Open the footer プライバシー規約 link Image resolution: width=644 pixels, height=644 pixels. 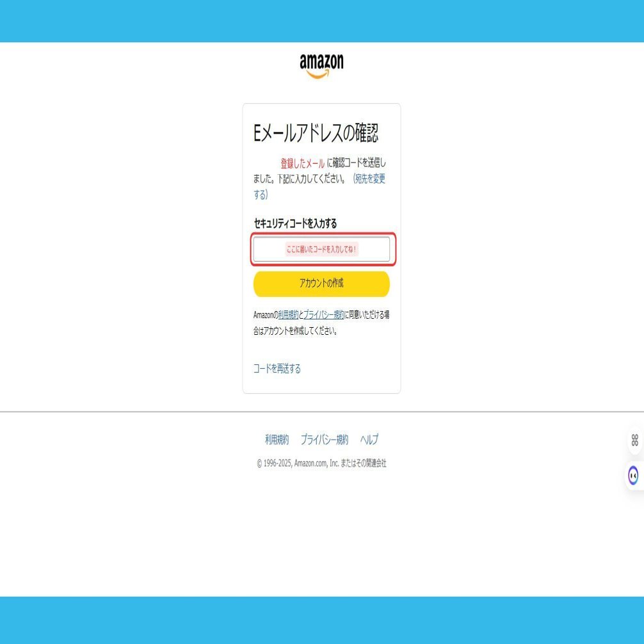point(325,440)
